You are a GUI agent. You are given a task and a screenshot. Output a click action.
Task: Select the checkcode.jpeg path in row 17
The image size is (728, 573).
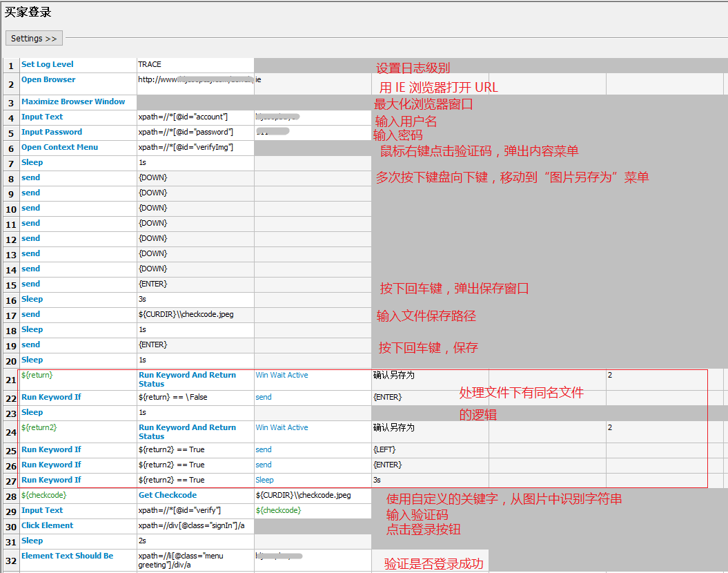(195, 314)
